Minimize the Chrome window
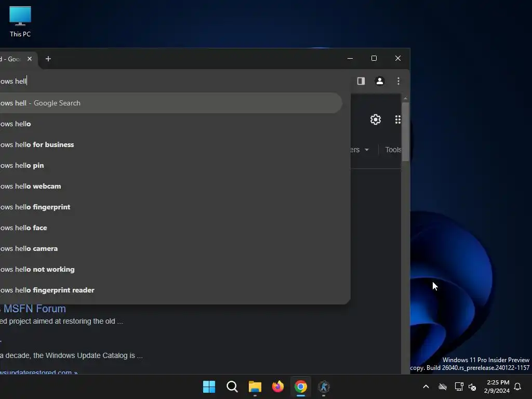Screen dimensions: 532x399 click(x=350, y=58)
